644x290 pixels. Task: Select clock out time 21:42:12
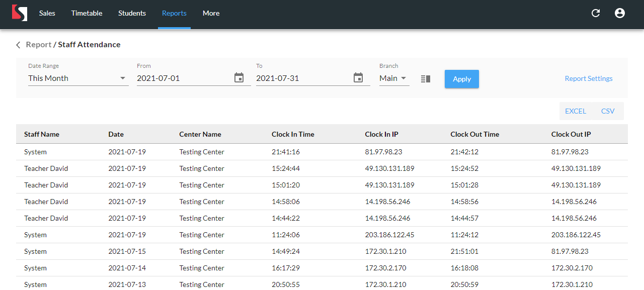(465, 152)
